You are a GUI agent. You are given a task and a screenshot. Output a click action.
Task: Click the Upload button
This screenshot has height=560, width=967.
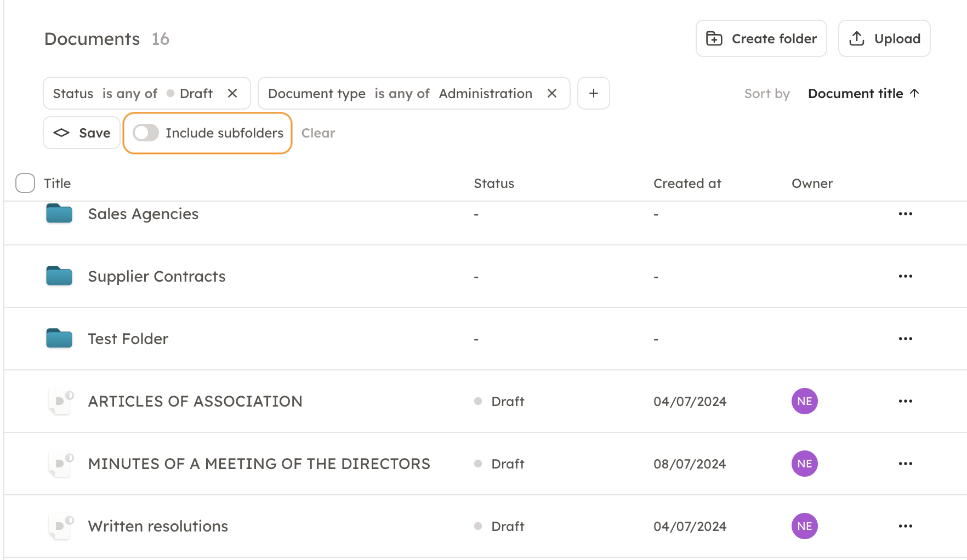point(884,39)
